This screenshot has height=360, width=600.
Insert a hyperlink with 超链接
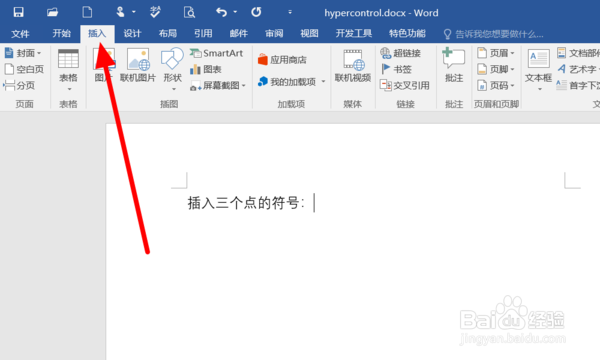tap(401, 53)
